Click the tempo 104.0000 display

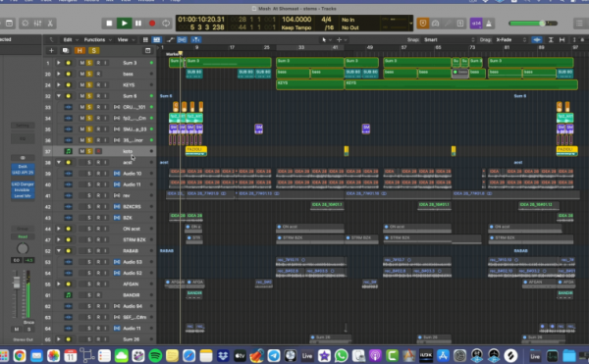(296, 20)
